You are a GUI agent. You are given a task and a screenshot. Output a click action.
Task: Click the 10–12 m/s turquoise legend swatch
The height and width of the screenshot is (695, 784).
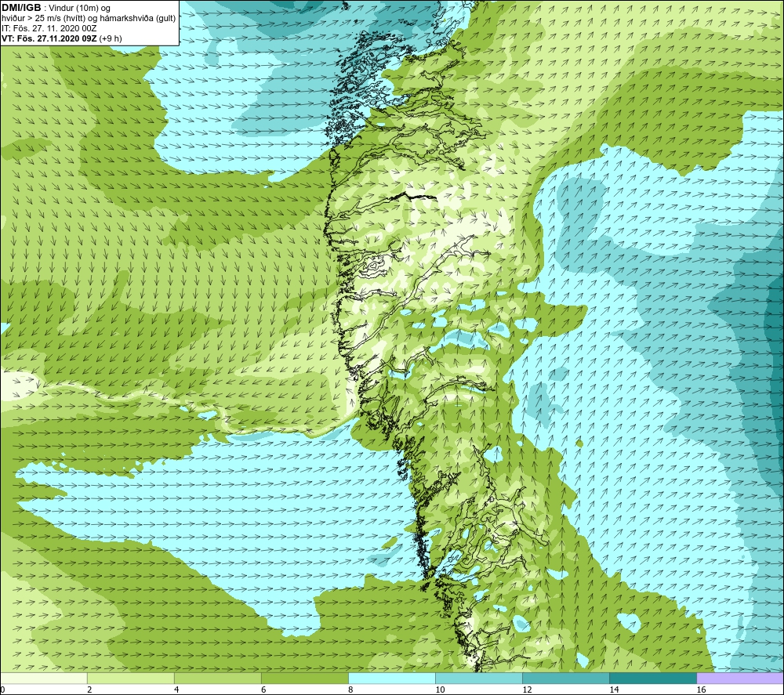click(479, 678)
